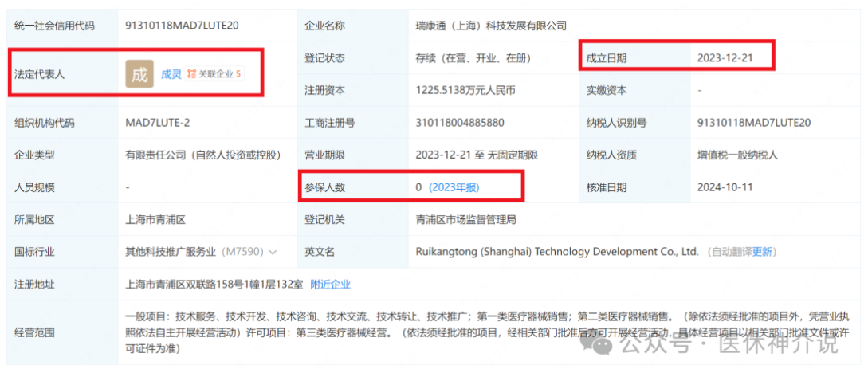Click the region value 上海市青浦区
The width and height of the screenshot is (868, 369).
(155, 220)
